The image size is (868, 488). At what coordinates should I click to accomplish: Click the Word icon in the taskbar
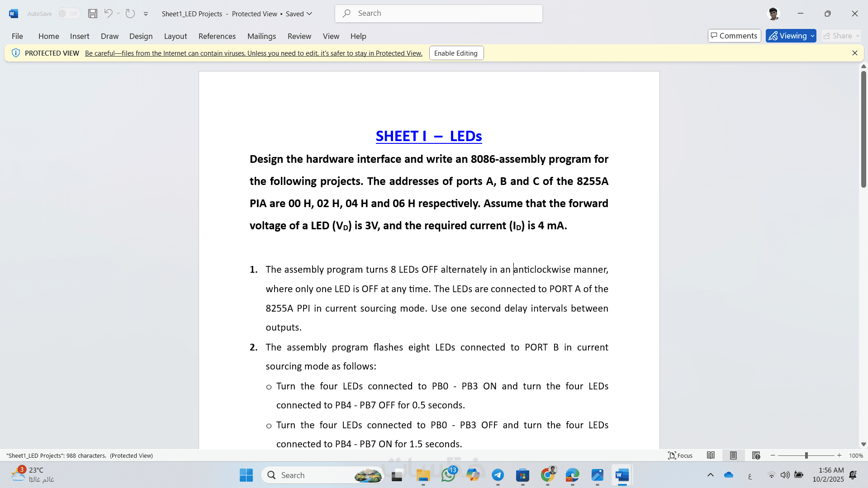coord(622,475)
